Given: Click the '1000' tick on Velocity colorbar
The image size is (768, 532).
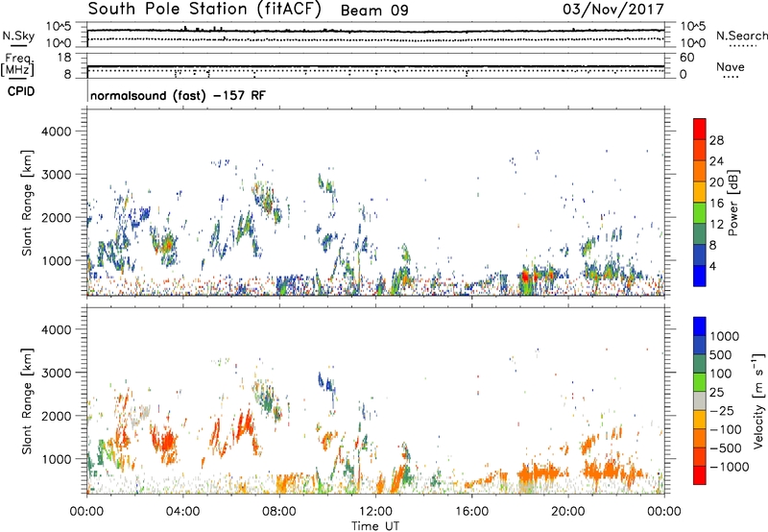Looking at the screenshot, I should coord(725,336).
